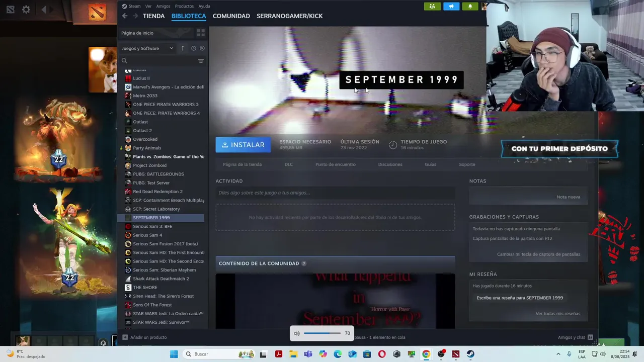Open the Guías link
Screen dimensions: 644x362
coord(430,164)
